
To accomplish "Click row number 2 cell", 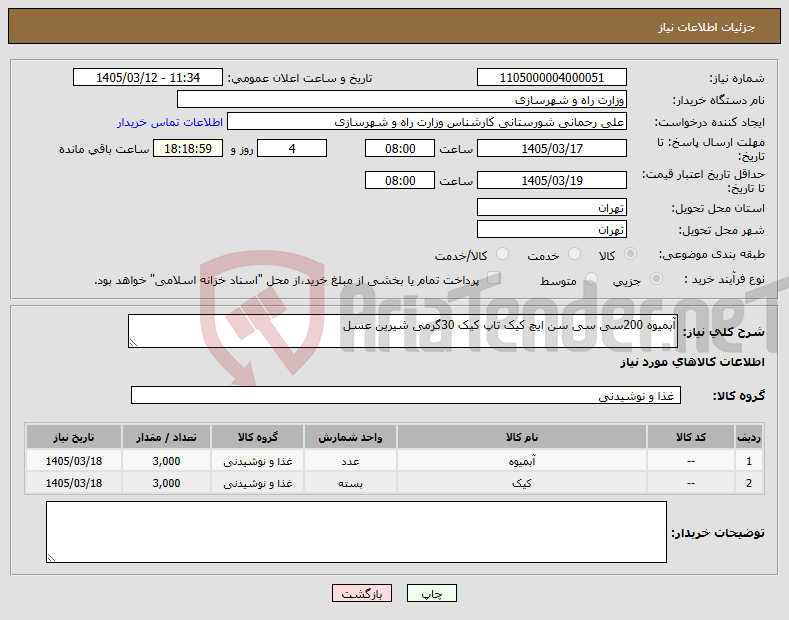I will tap(749, 483).
